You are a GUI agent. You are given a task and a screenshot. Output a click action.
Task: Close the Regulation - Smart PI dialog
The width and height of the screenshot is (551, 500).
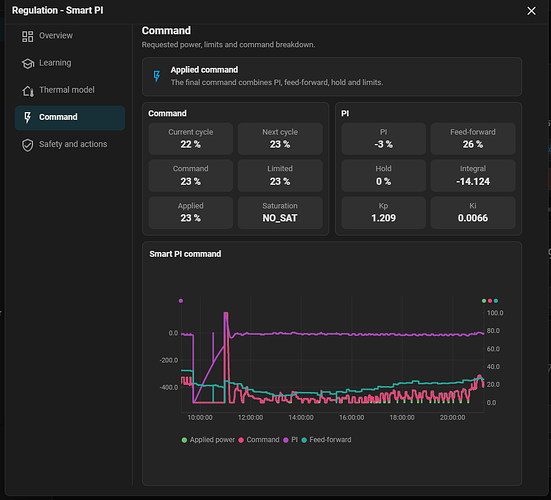[531, 11]
